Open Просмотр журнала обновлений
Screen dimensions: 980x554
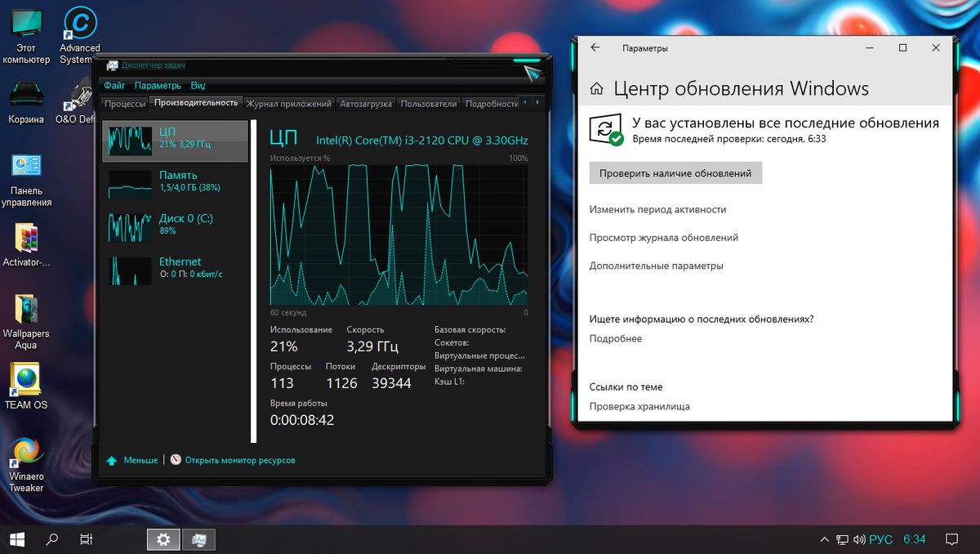click(x=664, y=238)
